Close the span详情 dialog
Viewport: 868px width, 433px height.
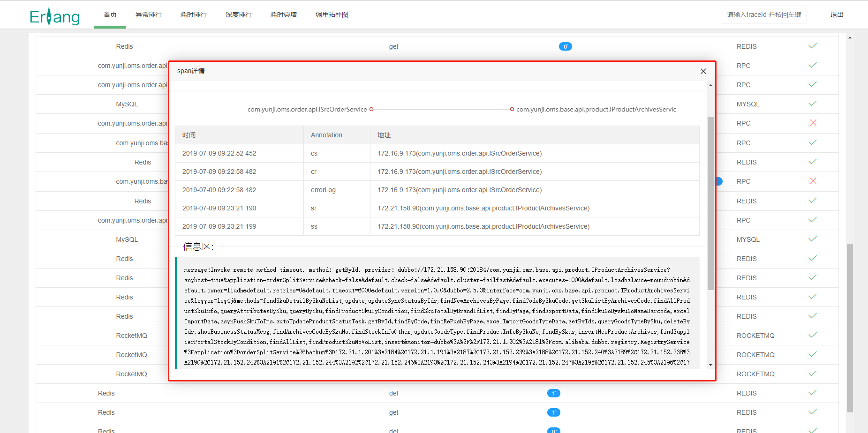[703, 71]
